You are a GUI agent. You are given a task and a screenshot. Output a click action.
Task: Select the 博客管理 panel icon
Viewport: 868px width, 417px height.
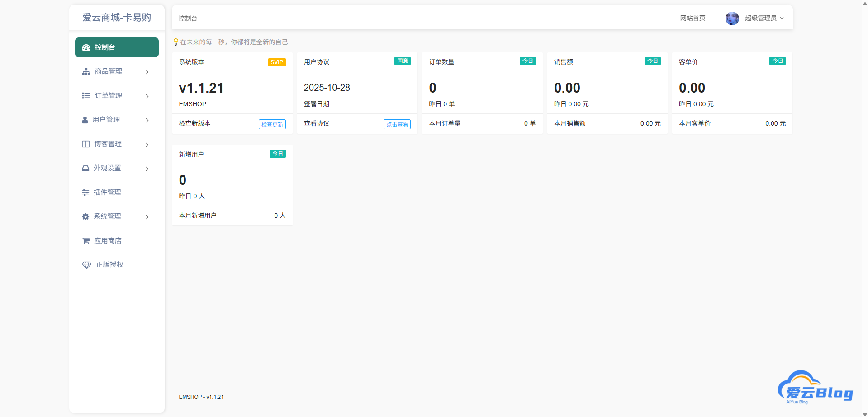click(x=86, y=144)
